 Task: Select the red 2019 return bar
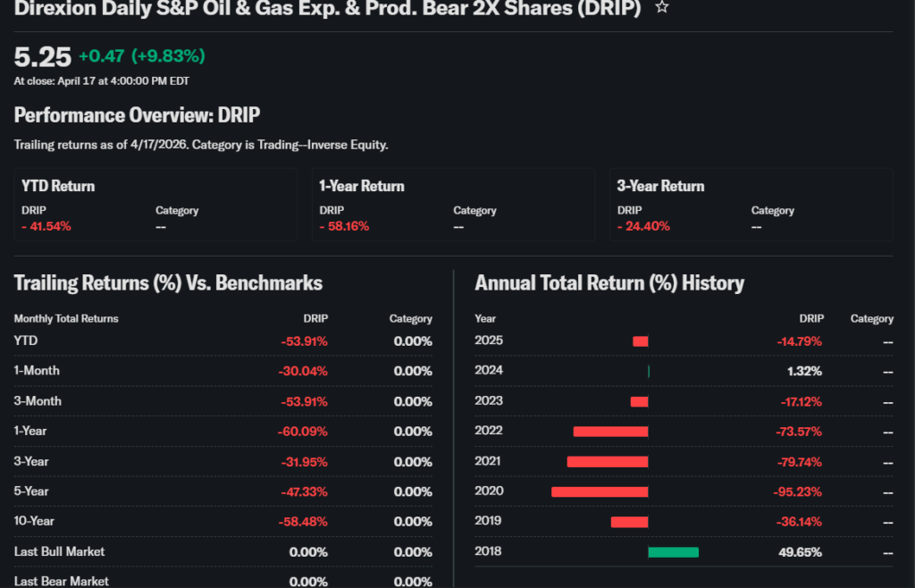point(629,522)
